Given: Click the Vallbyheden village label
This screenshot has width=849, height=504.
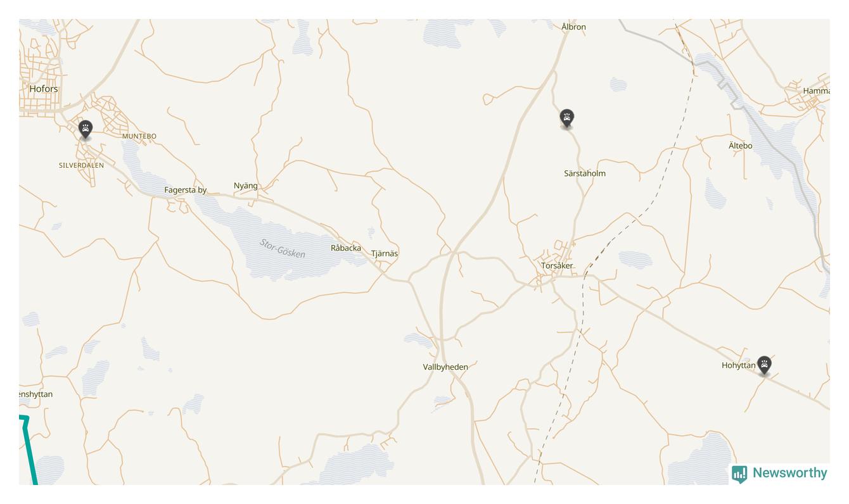Looking at the screenshot, I should click(445, 367).
